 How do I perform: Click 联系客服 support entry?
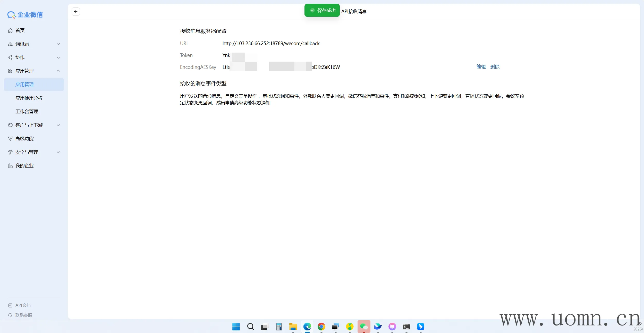23,315
